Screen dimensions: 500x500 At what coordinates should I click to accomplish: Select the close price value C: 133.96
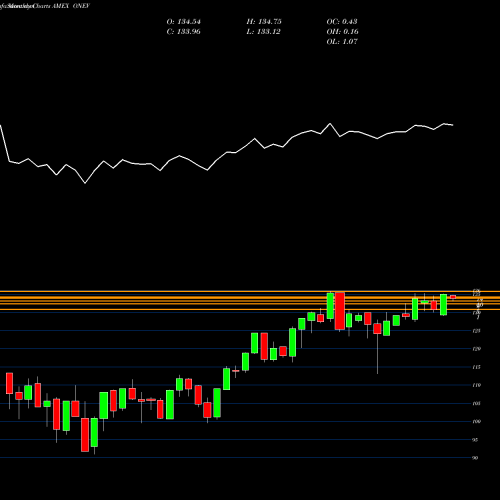184,32
